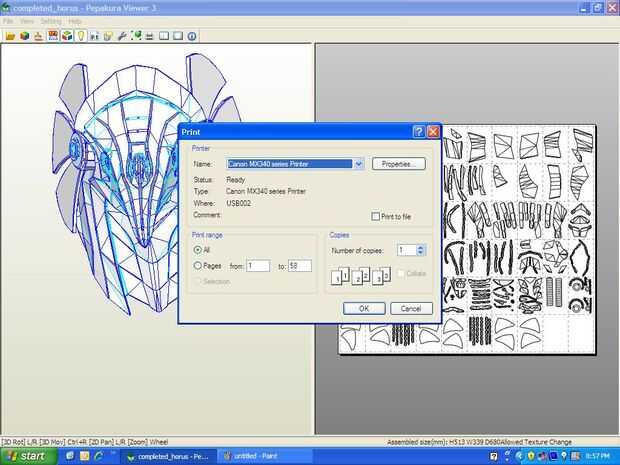Open the printer Name dropdown list

(359, 164)
